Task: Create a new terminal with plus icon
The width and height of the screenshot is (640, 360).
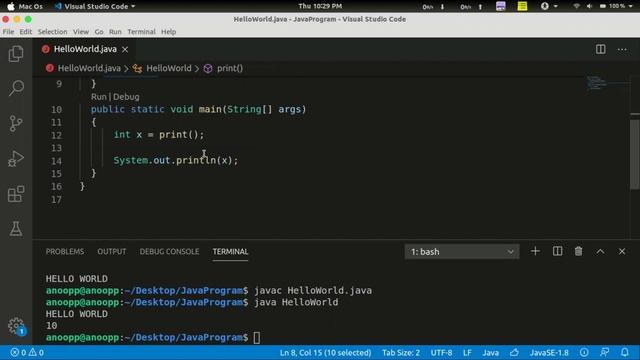Action: point(535,251)
